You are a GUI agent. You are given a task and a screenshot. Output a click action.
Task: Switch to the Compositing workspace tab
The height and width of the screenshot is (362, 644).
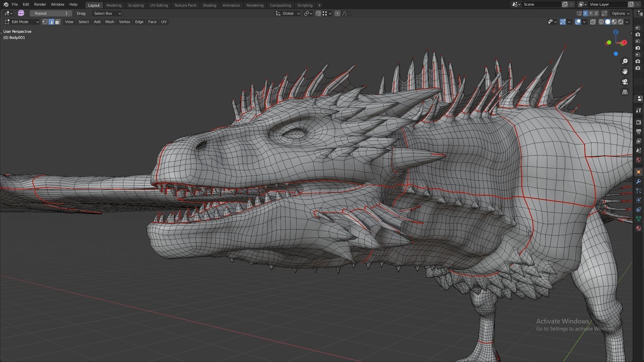click(280, 5)
